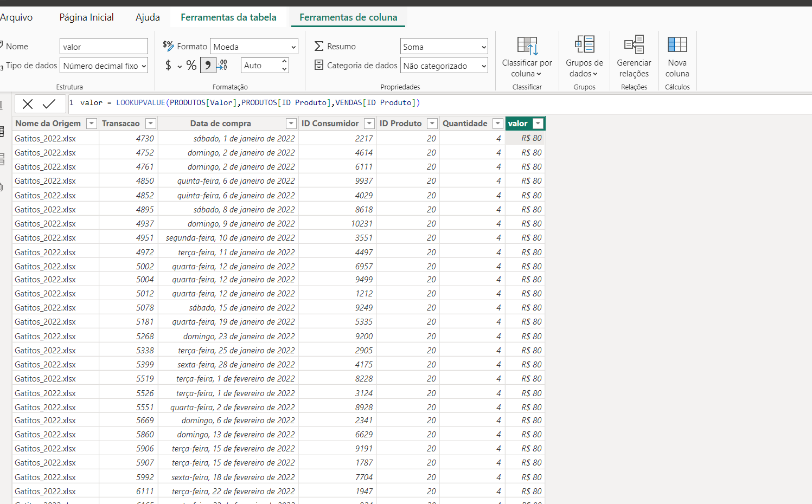The width and height of the screenshot is (812, 504).
Task: Click the Formato icon
Action: click(169, 46)
